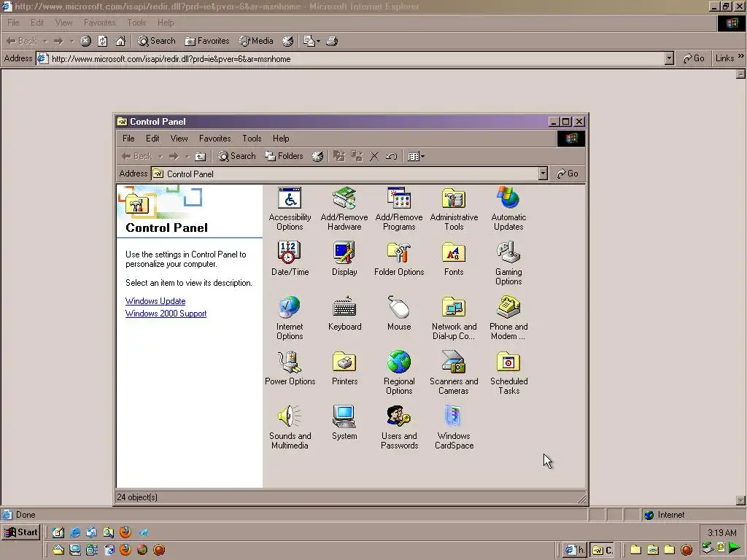Open the Folder Options applet
This screenshot has width=747, height=560.
pos(399,259)
